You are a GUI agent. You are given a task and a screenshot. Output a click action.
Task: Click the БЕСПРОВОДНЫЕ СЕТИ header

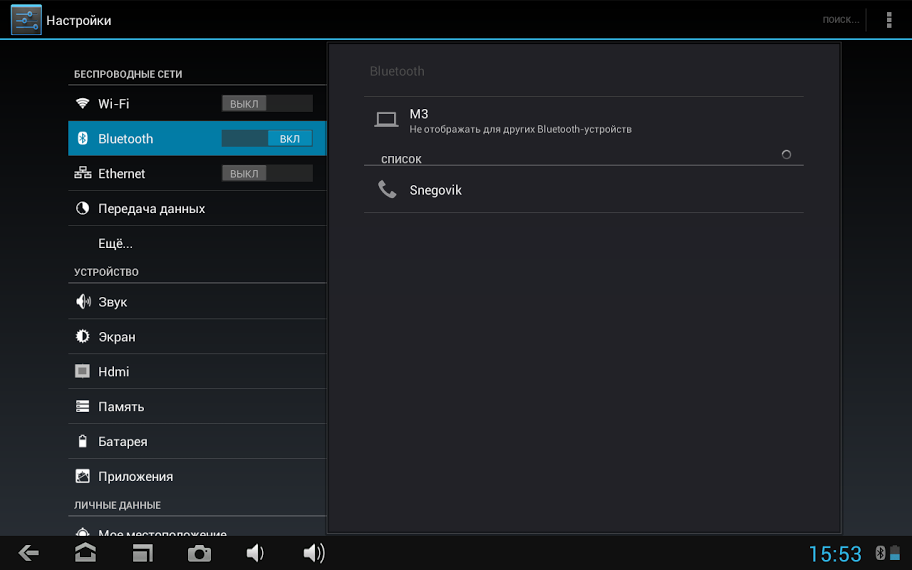pos(128,74)
